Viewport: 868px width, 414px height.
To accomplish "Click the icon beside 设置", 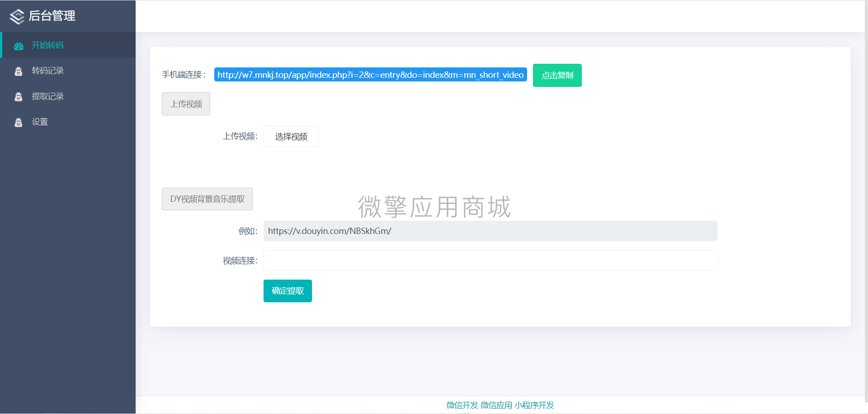I will pyautogui.click(x=19, y=123).
